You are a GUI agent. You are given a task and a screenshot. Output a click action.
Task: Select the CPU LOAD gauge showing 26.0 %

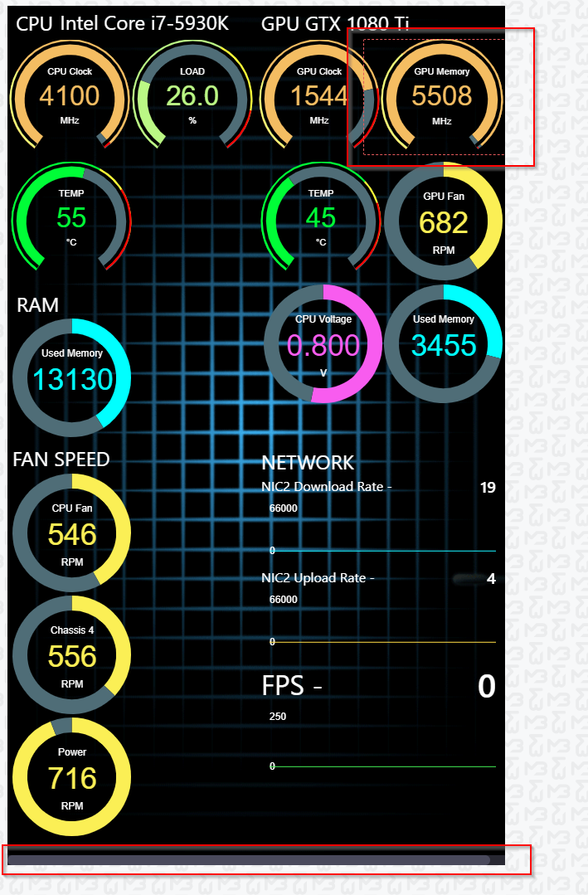(x=192, y=96)
